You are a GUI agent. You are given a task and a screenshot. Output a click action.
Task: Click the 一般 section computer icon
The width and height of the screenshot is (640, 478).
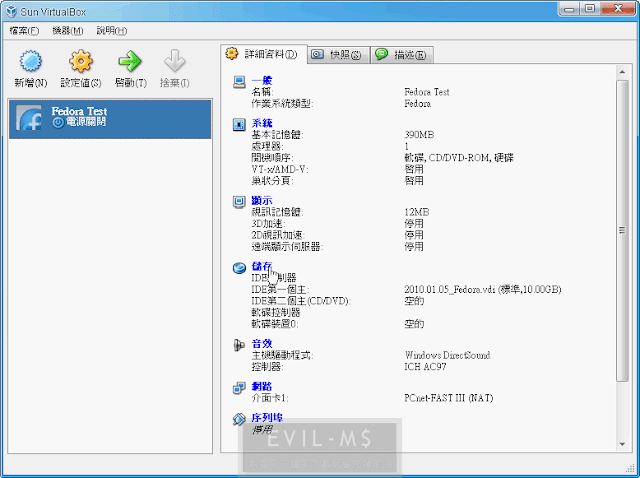(239, 82)
